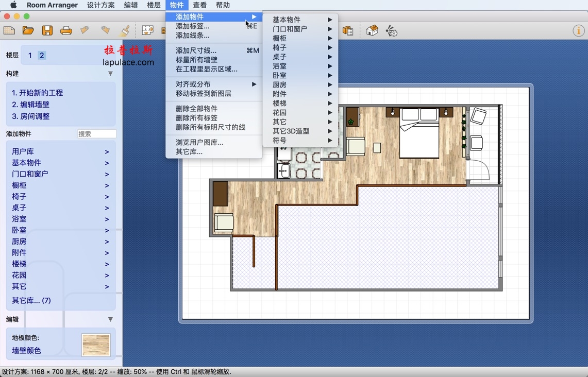Open 其它3D造型 submenu entry

[x=300, y=131]
